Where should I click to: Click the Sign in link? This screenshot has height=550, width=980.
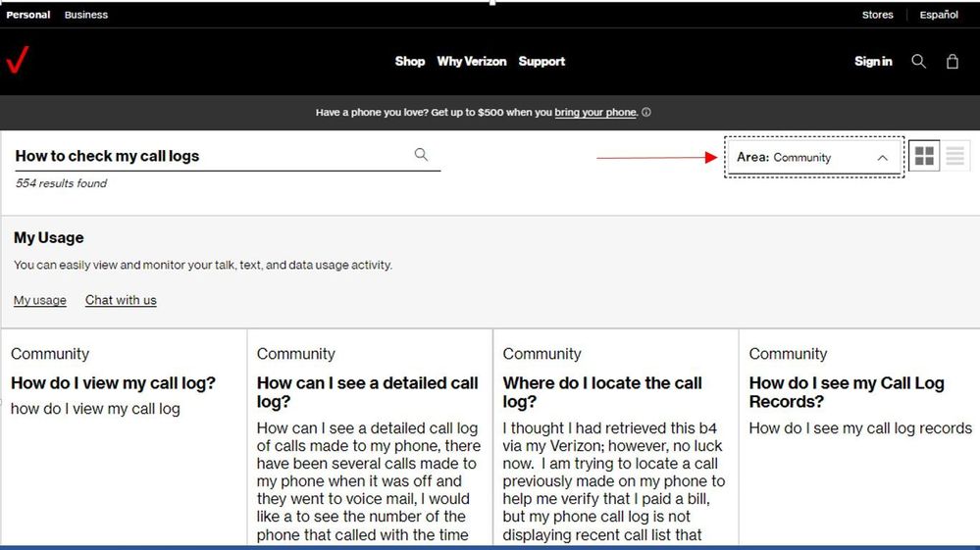873,61
